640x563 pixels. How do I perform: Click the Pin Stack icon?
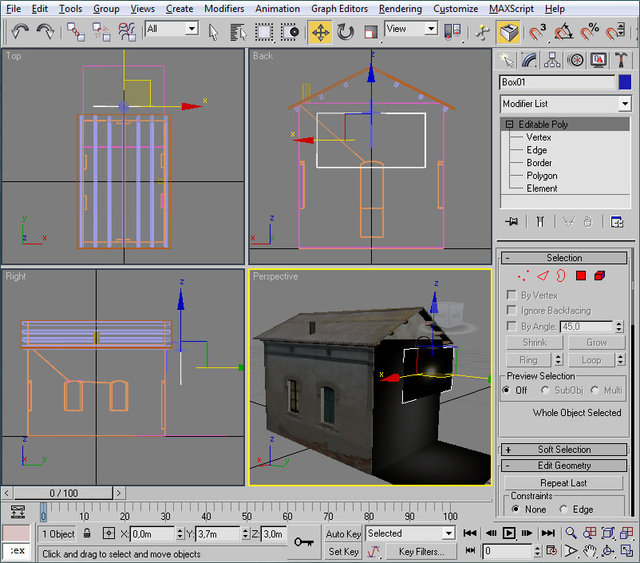511,221
